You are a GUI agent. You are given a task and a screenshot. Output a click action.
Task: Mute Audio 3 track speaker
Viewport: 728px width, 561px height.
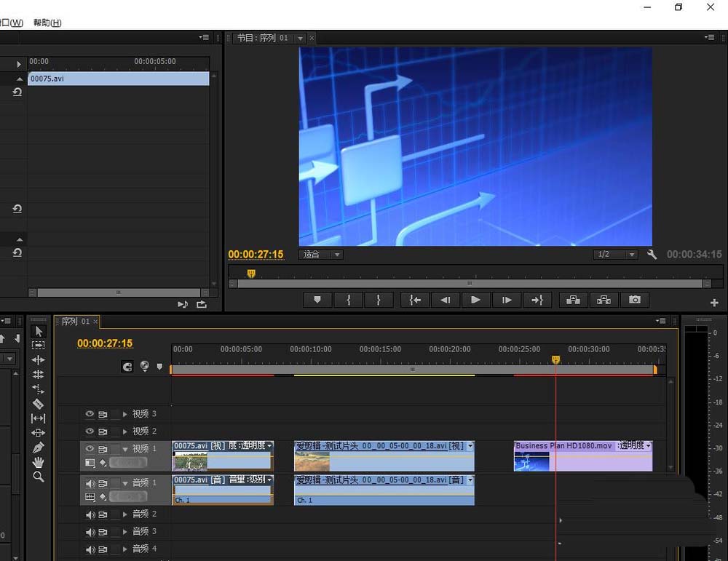click(90, 532)
